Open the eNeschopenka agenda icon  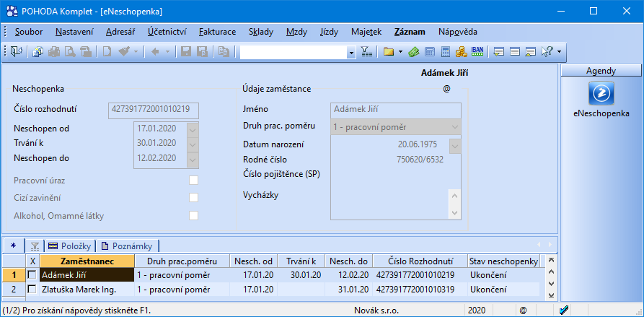[601, 93]
